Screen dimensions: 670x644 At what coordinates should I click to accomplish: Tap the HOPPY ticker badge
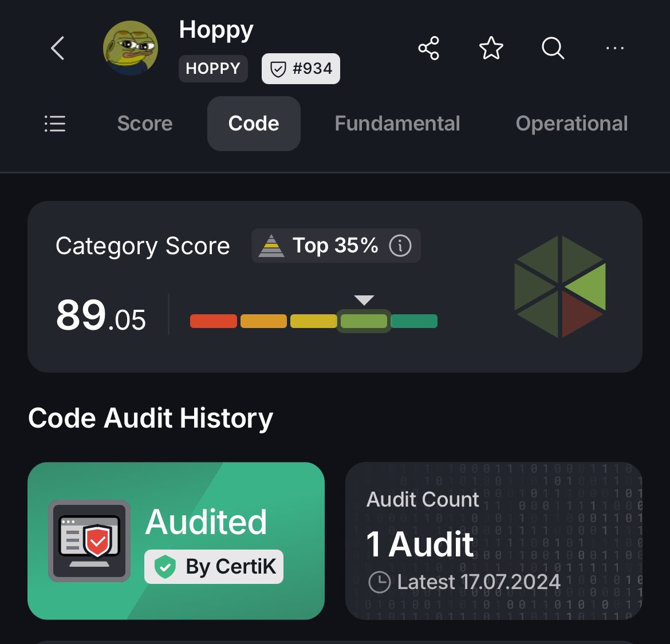click(x=213, y=68)
